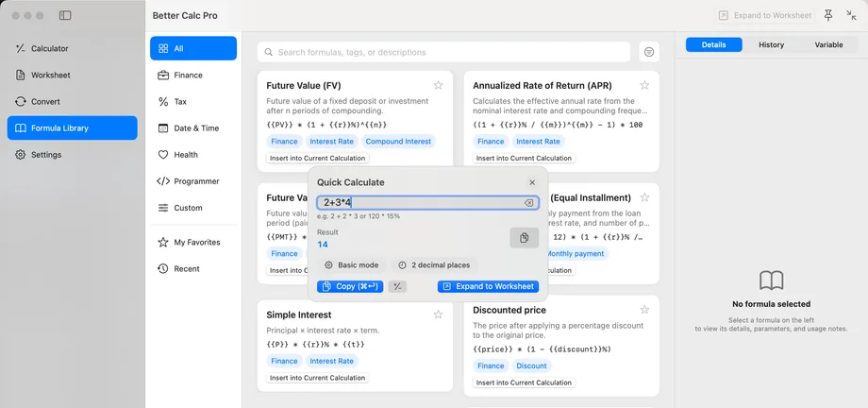This screenshot has height=408, width=868.
Task: Insert Discounted price into current calculation
Action: (x=524, y=382)
